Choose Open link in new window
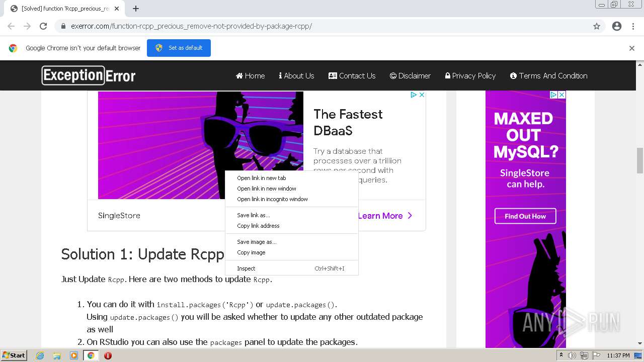Viewport: 644px width, 362px height. (292, 189)
